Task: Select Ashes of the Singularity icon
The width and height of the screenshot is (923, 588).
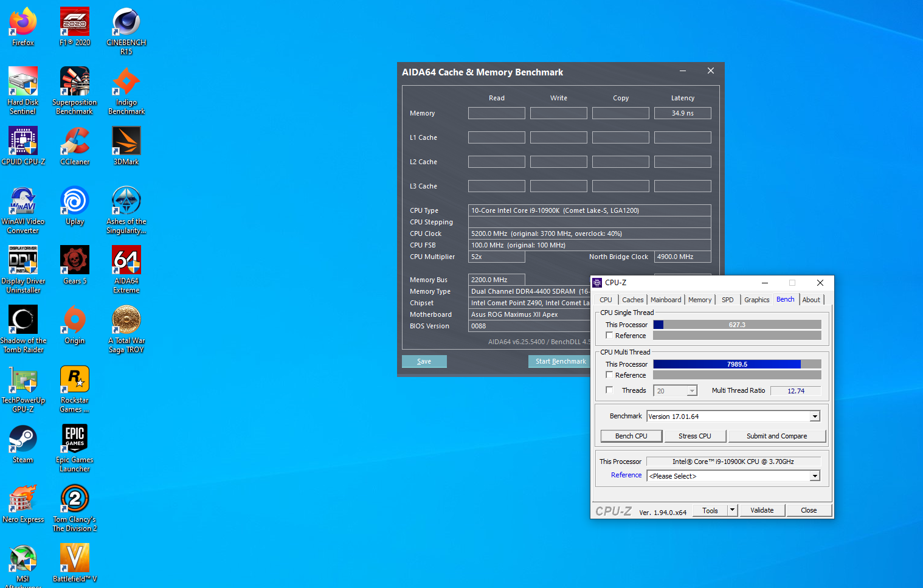Action: click(x=126, y=210)
